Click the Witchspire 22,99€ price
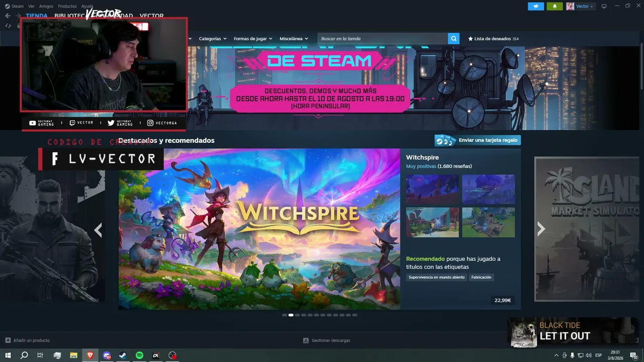The width and height of the screenshot is (644, 362). 503,300
